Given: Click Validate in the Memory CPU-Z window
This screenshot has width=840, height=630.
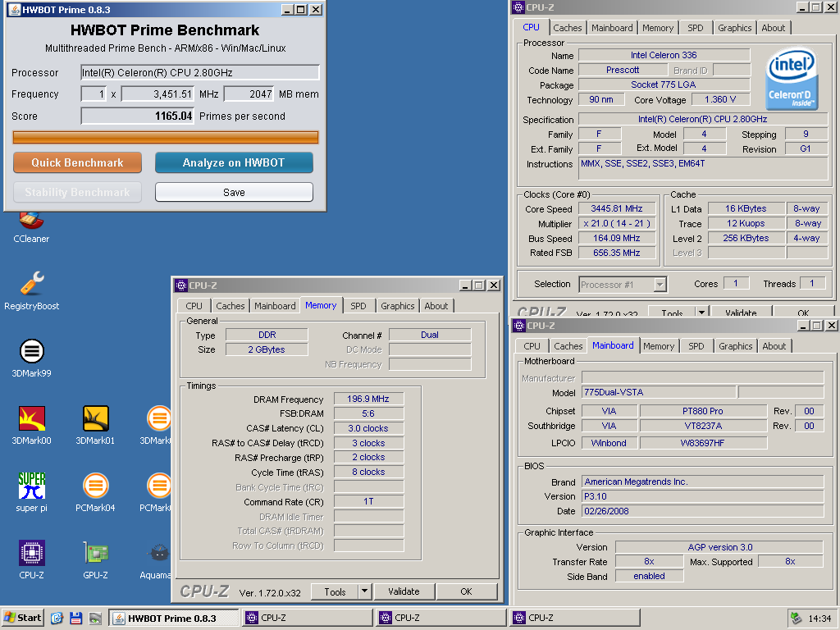Looking at the screenshot, I should [x=404, y=591].
